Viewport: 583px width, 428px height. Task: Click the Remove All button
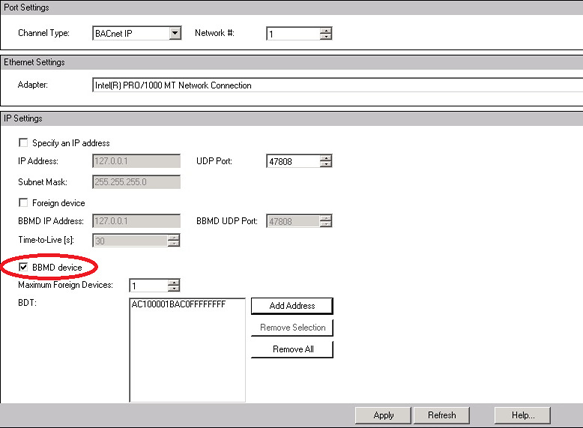[292, 349]
